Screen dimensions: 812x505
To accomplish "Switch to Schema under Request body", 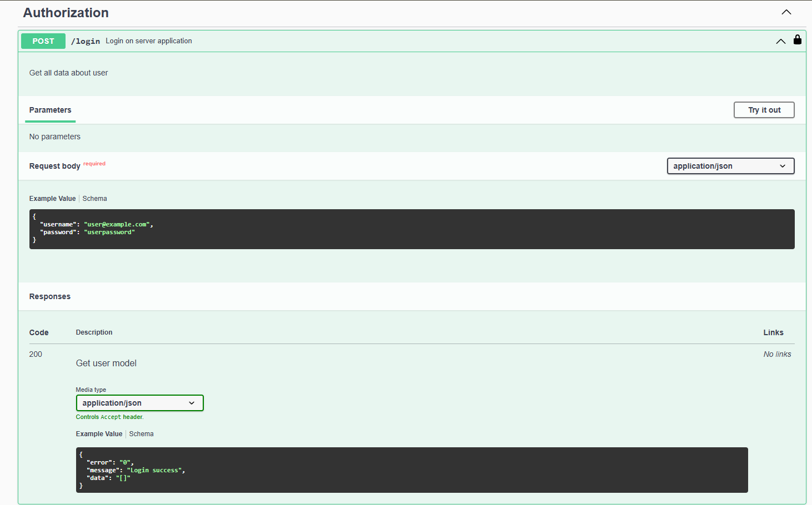I will 94,199.
